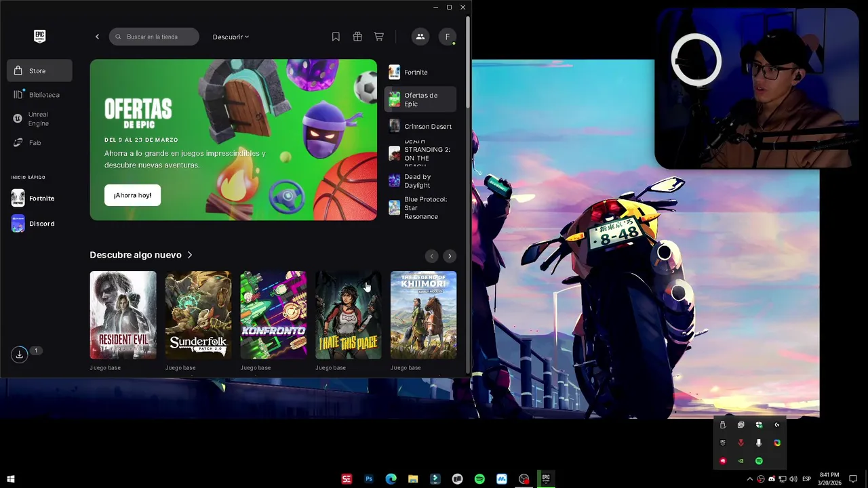Screen dimensions: 868x488
Task: Open 'The Legend of Khiimori' game card
Action: [x=423, y=315]
